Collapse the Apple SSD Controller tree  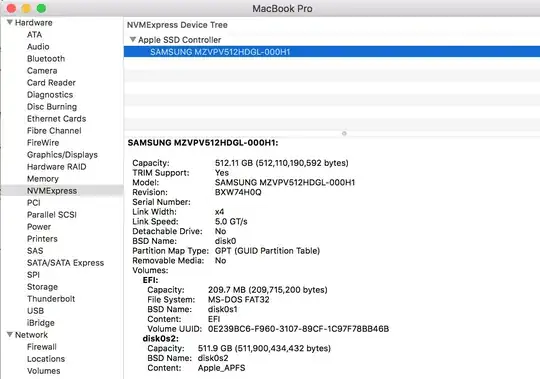coord(133,40)
